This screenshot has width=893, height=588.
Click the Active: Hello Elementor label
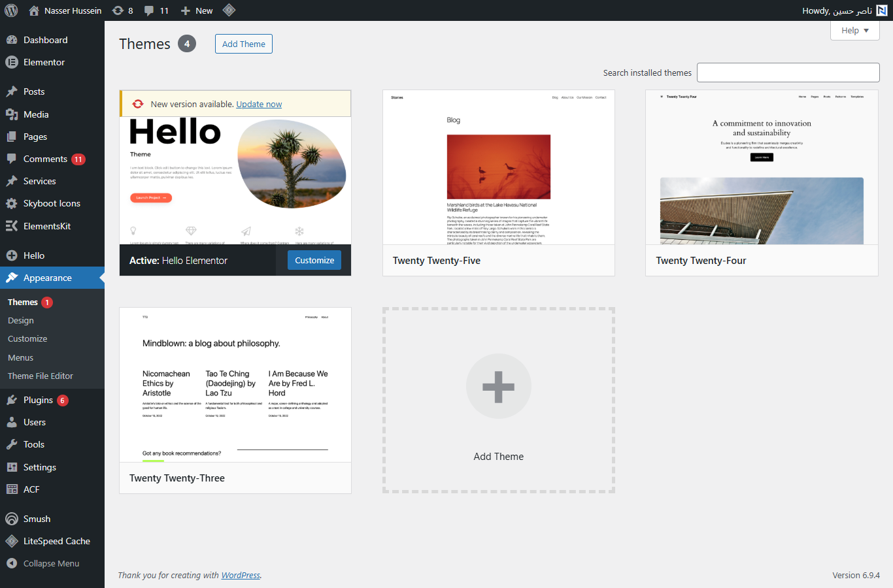pos(178,261)
